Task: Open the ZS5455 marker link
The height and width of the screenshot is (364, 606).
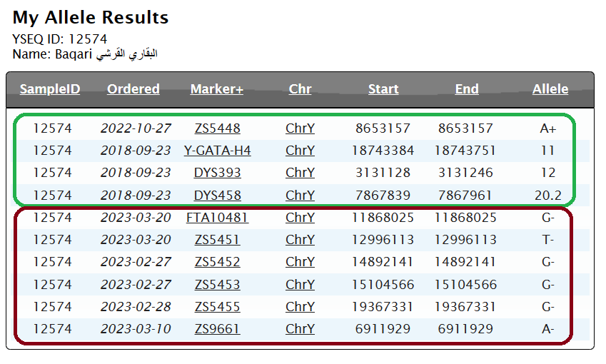Action: tap(217, 307)
